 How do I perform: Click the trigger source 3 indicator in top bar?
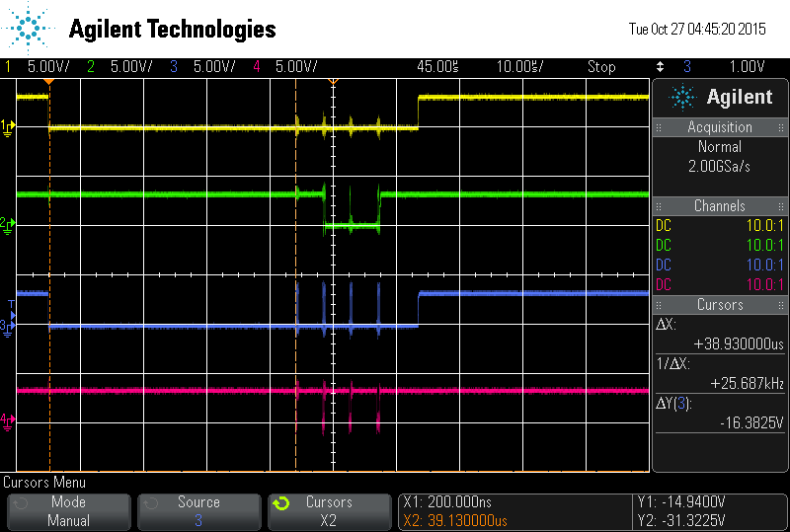tap(687, 66)
